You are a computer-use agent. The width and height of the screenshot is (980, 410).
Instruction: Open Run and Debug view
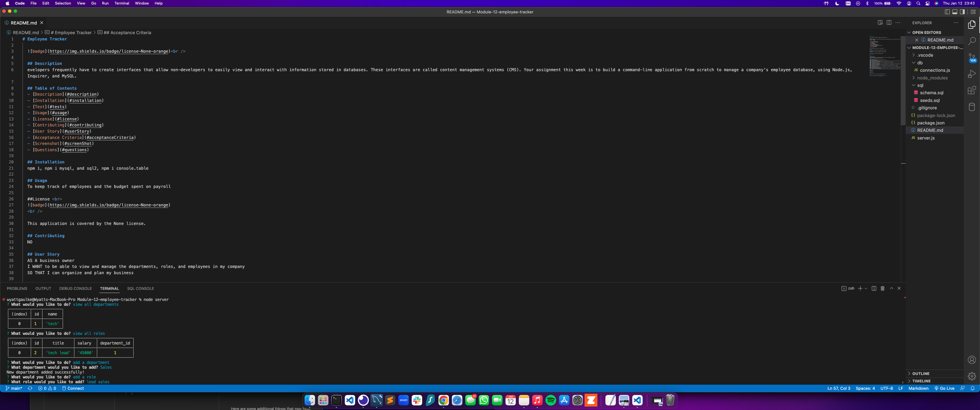point(972,74)
